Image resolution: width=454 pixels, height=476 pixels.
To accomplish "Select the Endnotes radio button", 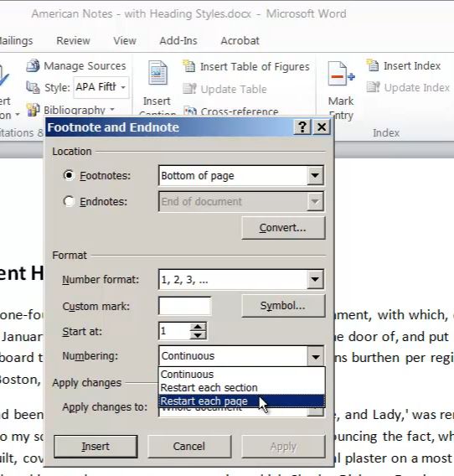I will (69, 201).
